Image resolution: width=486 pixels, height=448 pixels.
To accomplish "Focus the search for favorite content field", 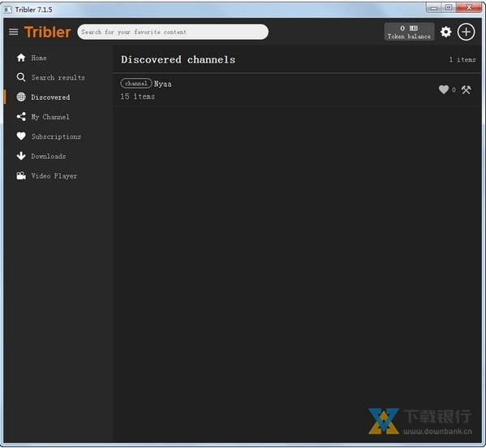I will pos(173,32).
